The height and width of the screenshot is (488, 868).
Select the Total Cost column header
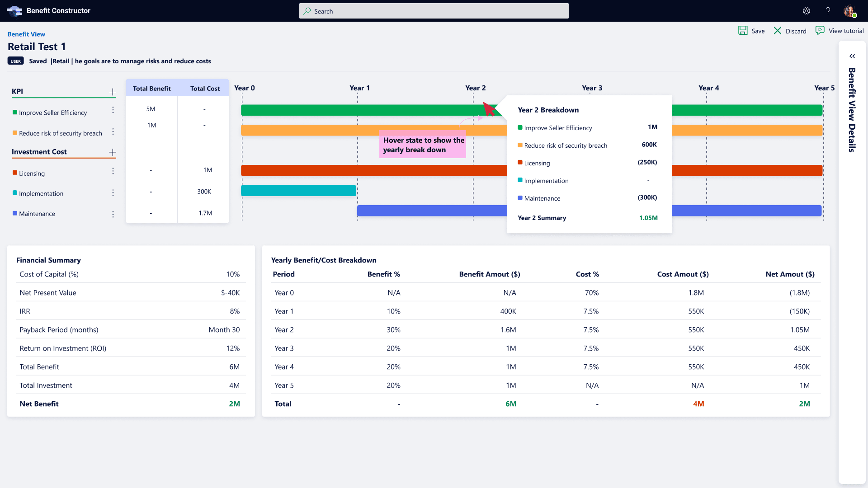[205, 89]
